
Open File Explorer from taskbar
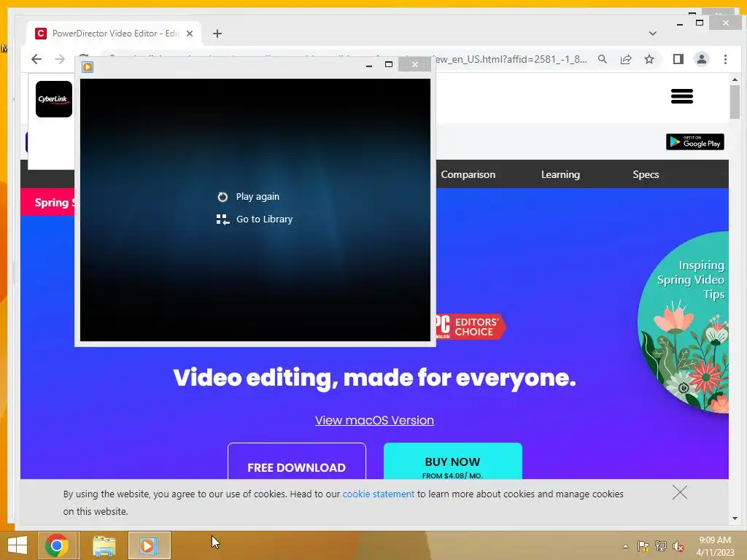(x=104, y=545)
